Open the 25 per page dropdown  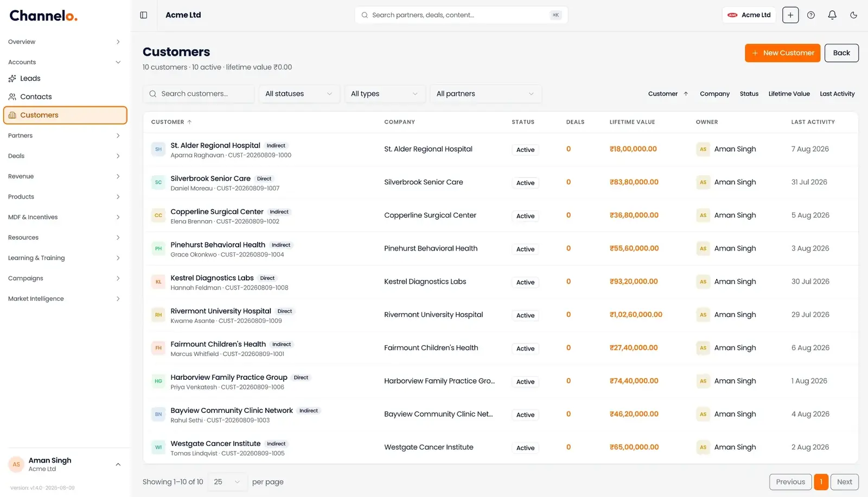(x=227, y=482)
